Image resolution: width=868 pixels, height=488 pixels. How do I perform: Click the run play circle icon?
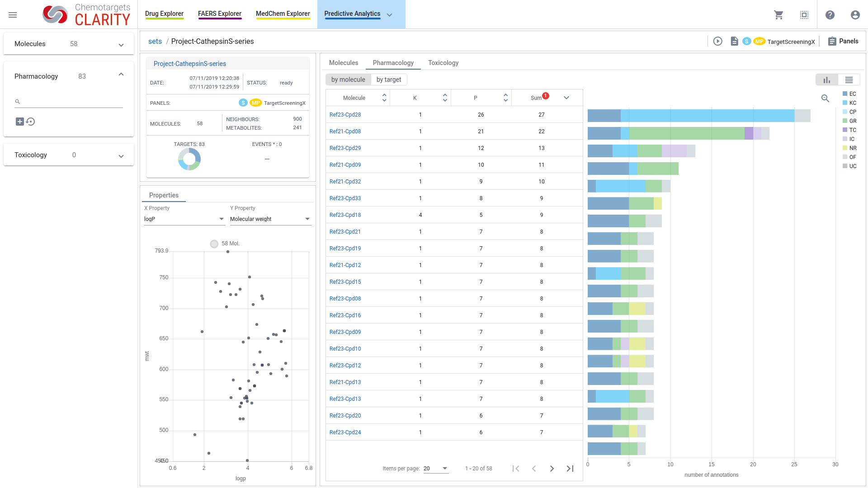click(x=717, y=41)
